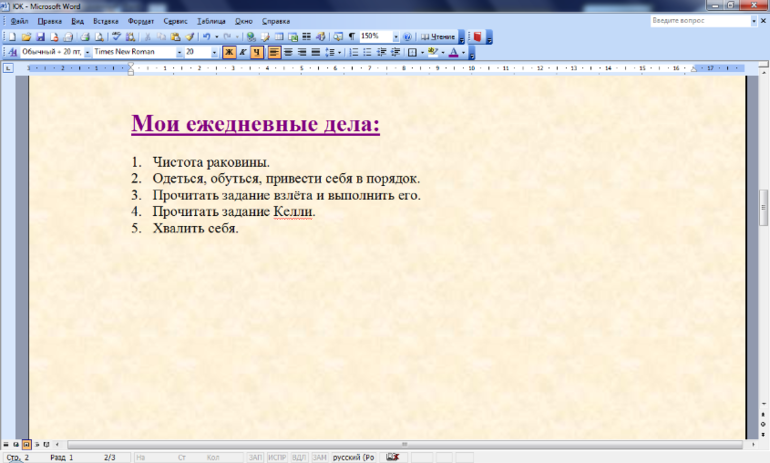Open the Таблица menu
The image size is (770, 463).
[212, 21]
